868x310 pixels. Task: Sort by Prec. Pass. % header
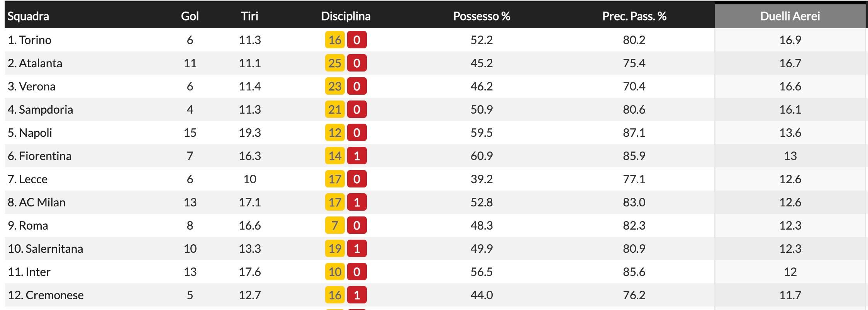[634, 16]
